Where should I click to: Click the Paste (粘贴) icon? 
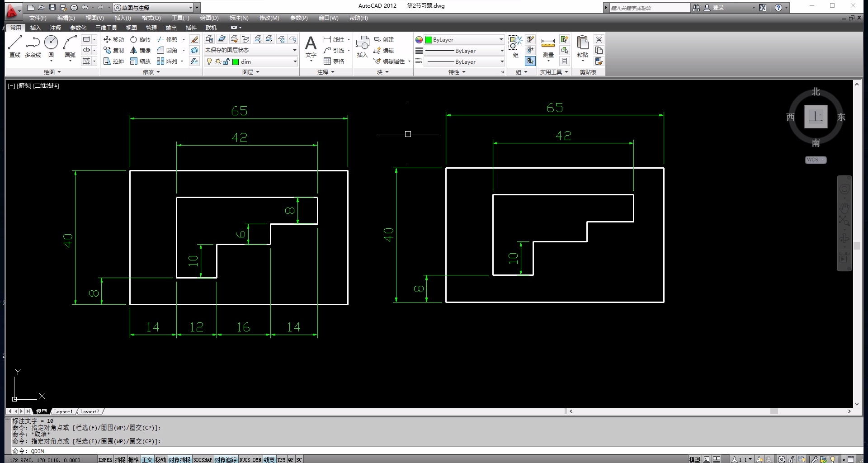pos(583,47)
